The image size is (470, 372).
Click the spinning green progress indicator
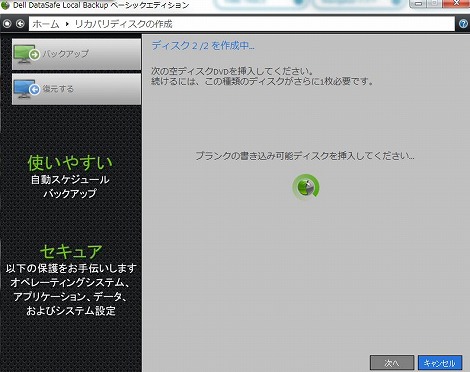pyautogui.click(x=306, y=187)
